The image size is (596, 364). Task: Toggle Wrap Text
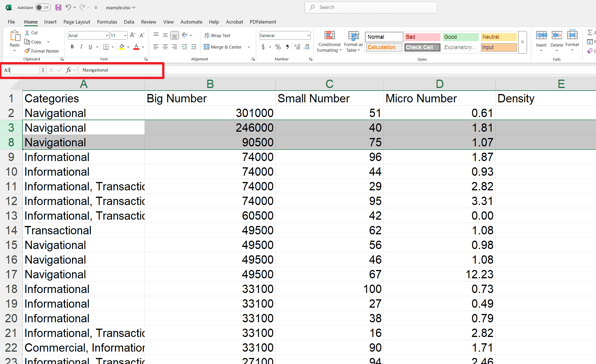coord(217,35)
